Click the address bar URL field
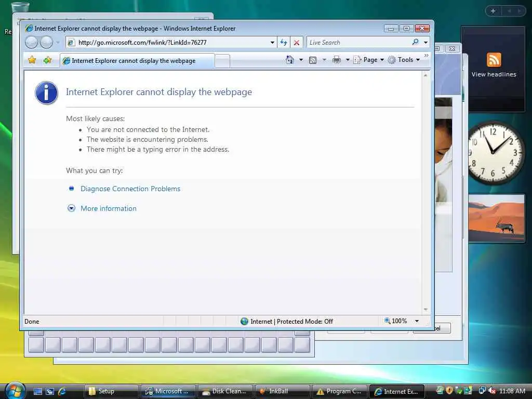This screenshot has height=399, width=532. click(168, 43)
